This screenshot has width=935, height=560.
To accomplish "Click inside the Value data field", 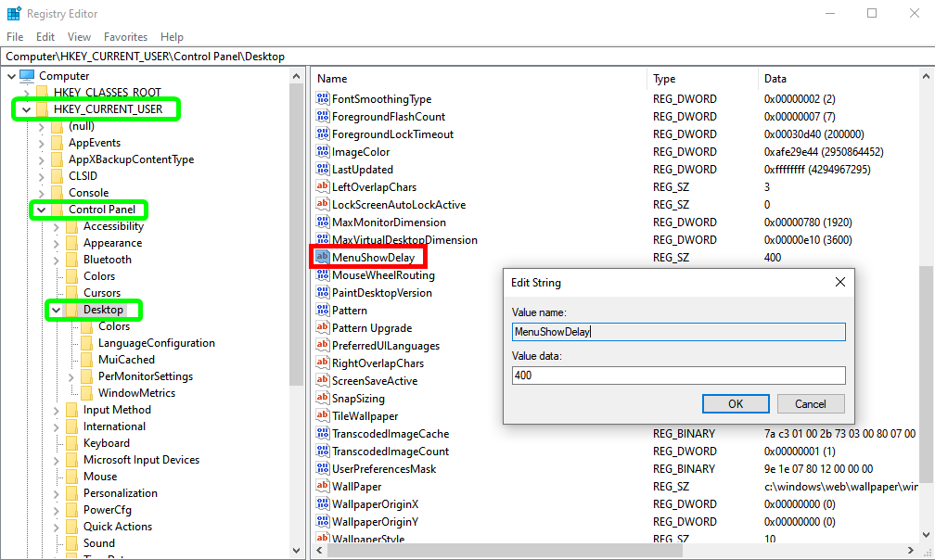I will tap(677, 375).
